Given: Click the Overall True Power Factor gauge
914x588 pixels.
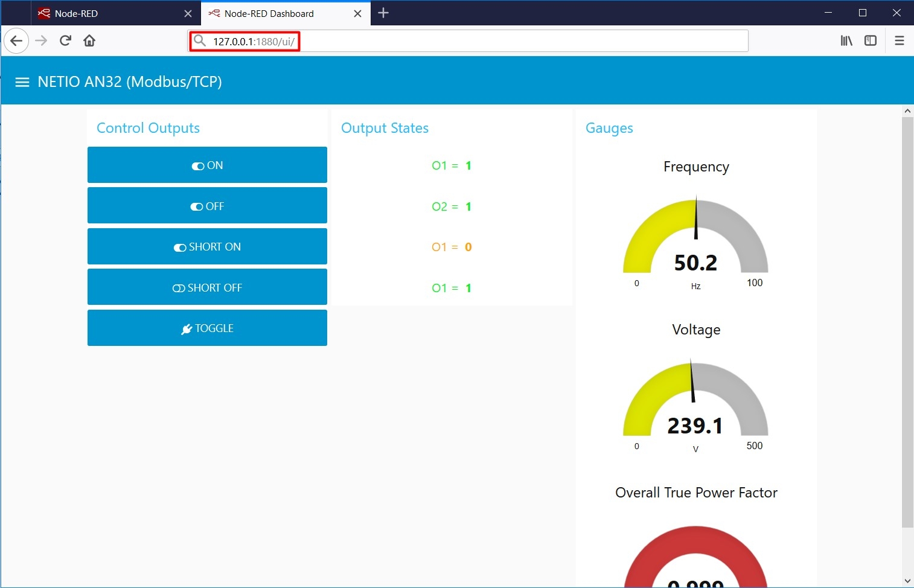Looking at the screenshot, I should click(x=695, y=557).
